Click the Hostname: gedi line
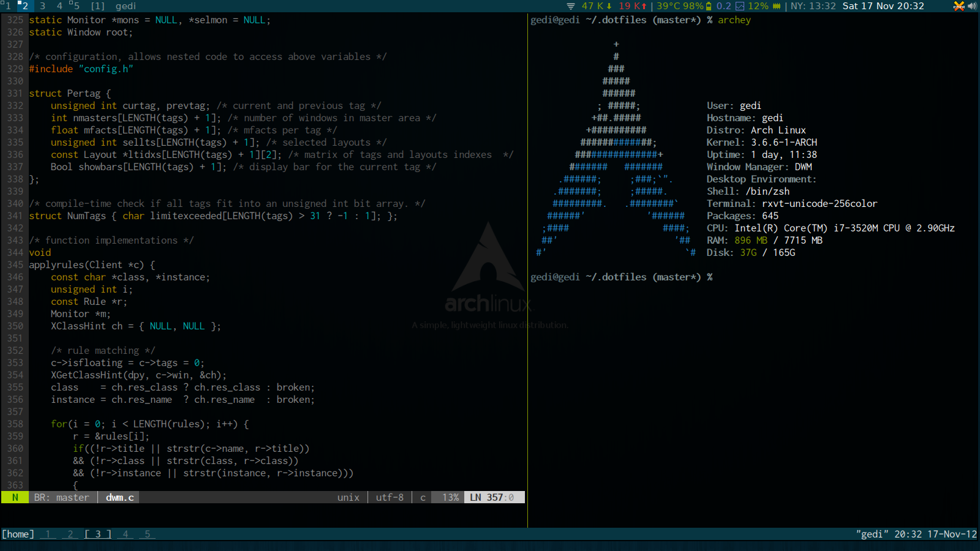 click(x=745, y=118)
